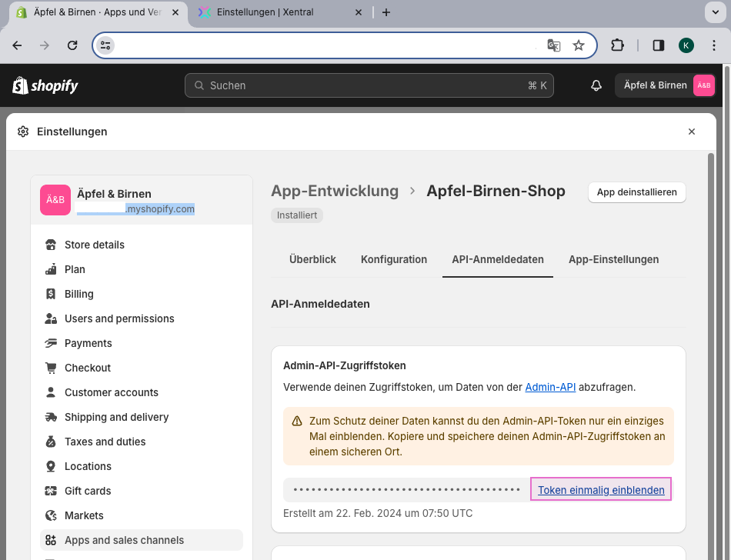Click the Checkout cart icon

[x=52, y=368]
